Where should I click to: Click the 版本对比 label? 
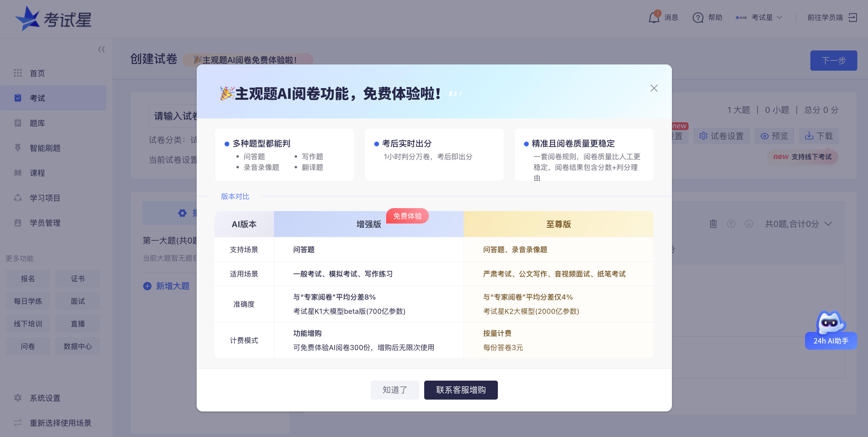235,196
